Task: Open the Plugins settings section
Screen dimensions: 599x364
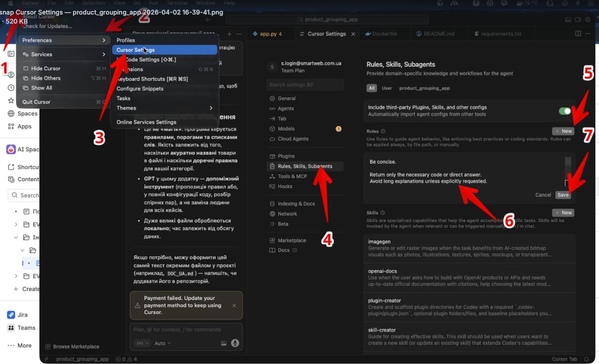Action: (285, 156)
